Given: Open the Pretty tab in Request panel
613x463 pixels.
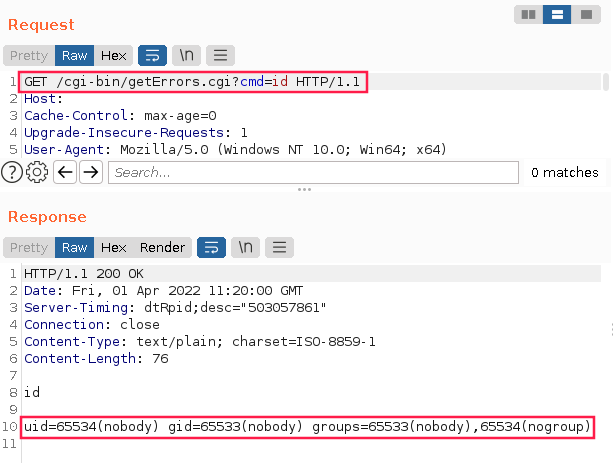Looking at the screenshot, I should [29, 55].
